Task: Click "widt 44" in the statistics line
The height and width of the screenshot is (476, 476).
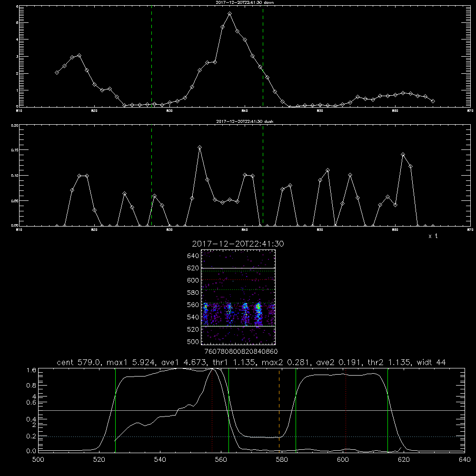Action: pos(431,362)
